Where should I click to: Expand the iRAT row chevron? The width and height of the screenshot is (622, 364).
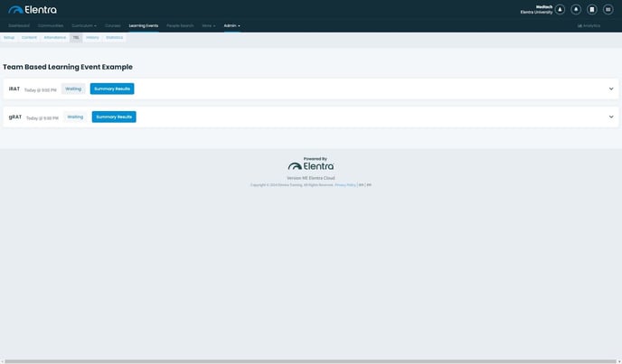[x=611, y=89]
